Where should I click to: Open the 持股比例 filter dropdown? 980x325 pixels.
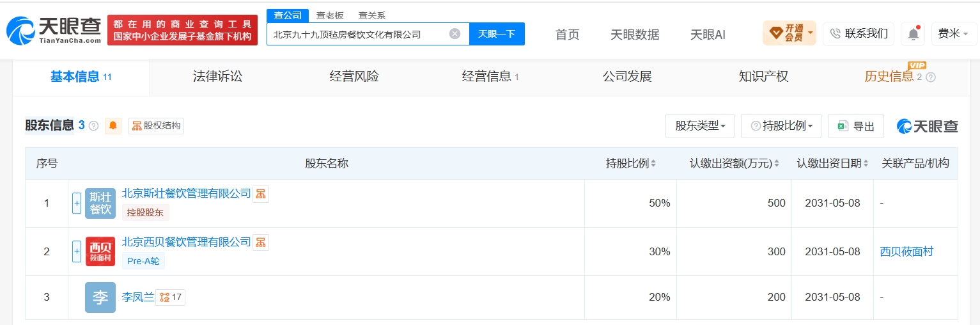[x=781, y=126]
